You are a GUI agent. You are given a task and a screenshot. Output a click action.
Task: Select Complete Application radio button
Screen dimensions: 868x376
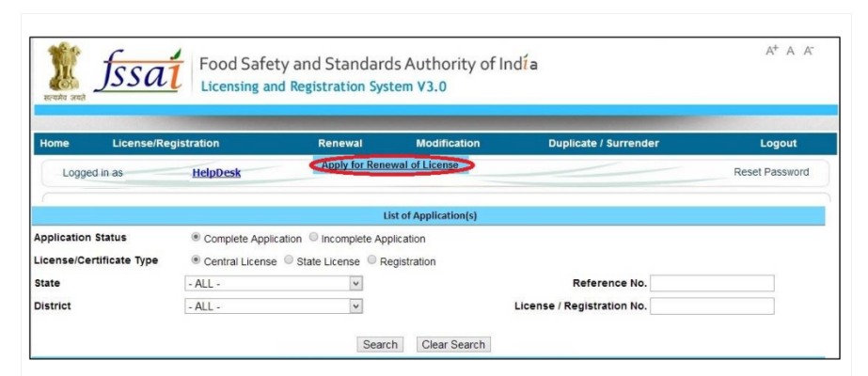click(x=196, y=239)
